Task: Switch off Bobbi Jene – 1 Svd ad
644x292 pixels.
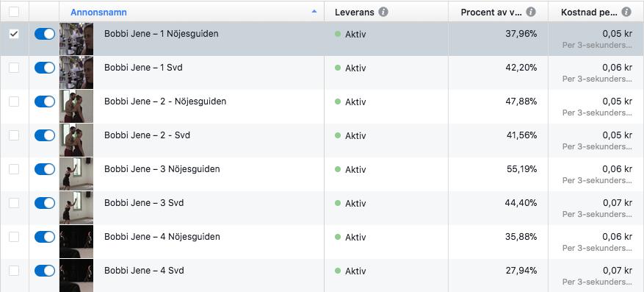Action: 45,68
